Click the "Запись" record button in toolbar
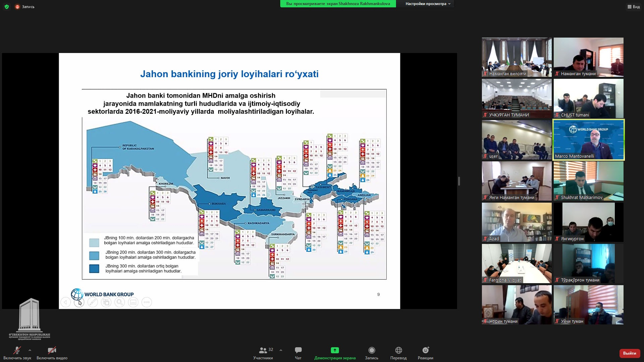Image resolution: width=644 pixels, height=362 pixels. point(371,353)
